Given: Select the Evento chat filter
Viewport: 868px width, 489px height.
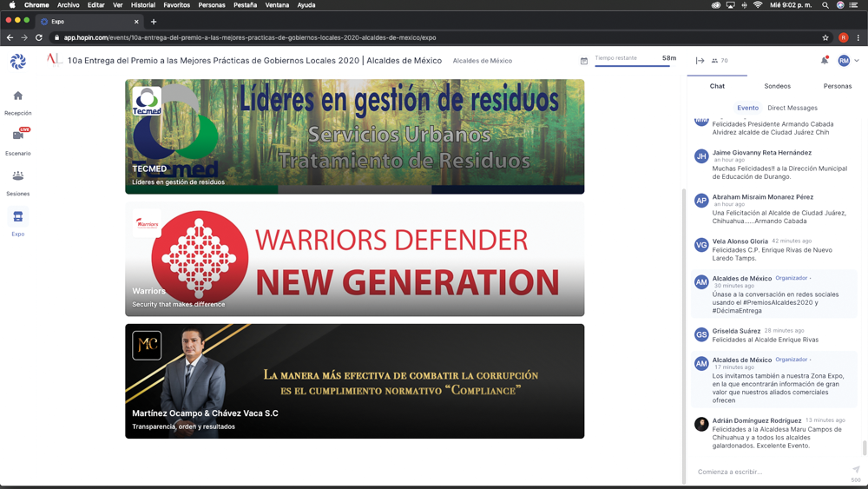Looking at the screenshot, I should (x=747, y=108).
